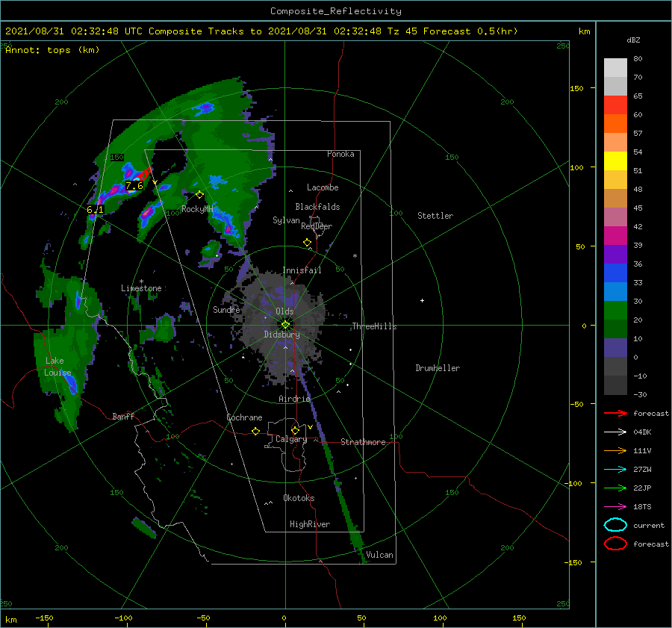This screenshot has height=628, width=672.
Task: Click the magenta 18TS arrow in legend
Action: click(x=615, y=507)
